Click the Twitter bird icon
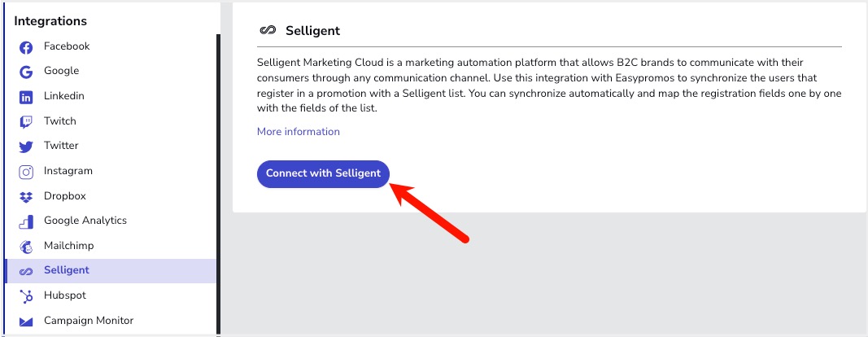Viewport: 868px width, 337px height. [26, 147]
